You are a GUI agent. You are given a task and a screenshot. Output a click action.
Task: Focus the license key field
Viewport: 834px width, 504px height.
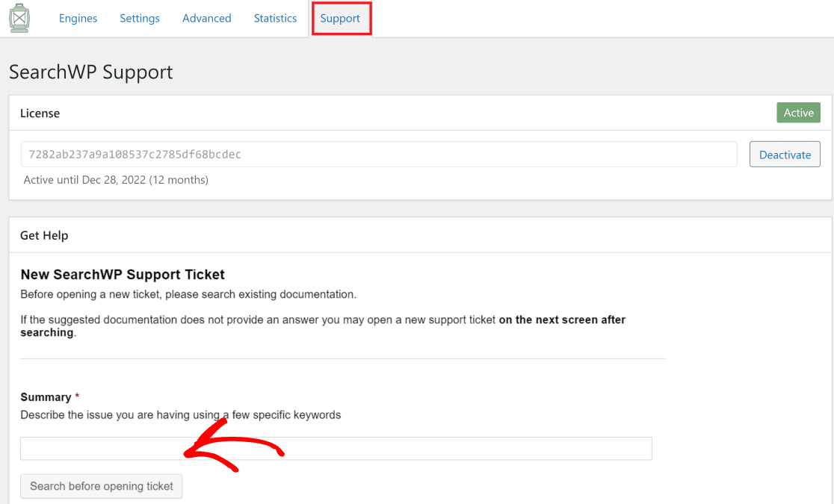[379, 154]
